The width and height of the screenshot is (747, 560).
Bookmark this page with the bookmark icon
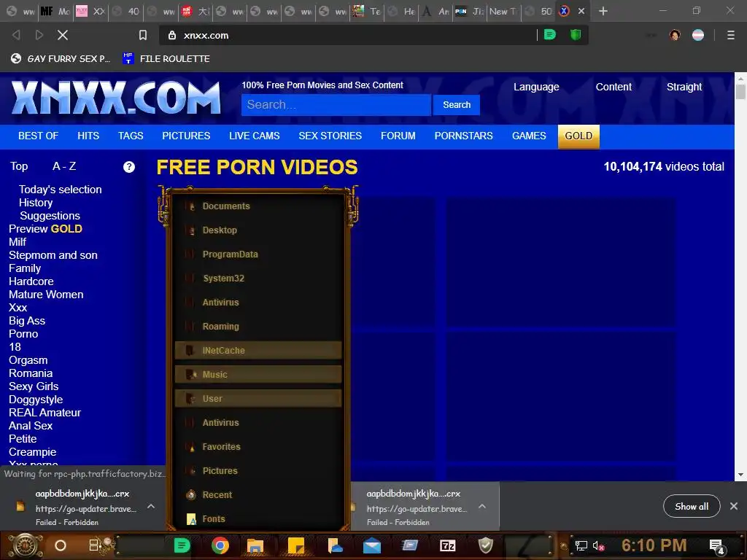point(142,35)
